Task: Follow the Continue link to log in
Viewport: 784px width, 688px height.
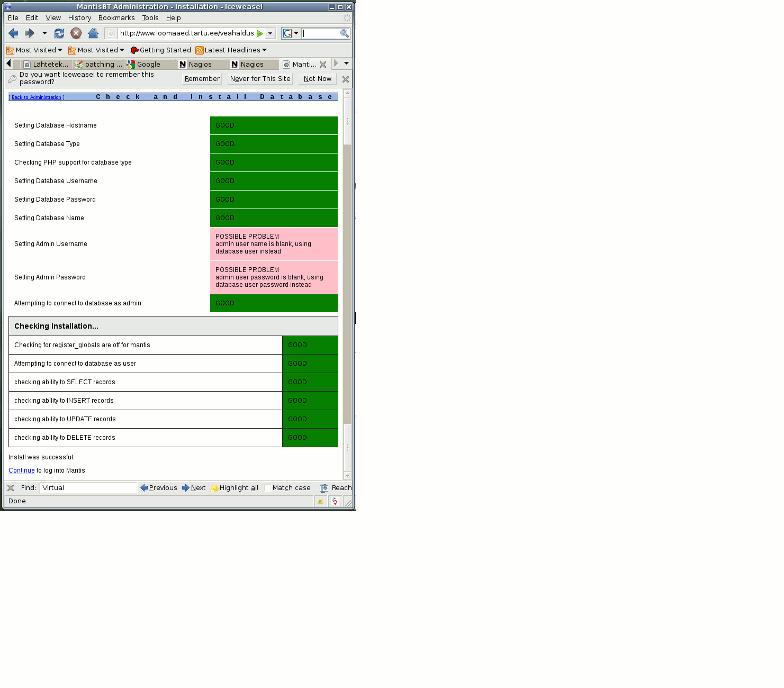Action: click(21, 470)
